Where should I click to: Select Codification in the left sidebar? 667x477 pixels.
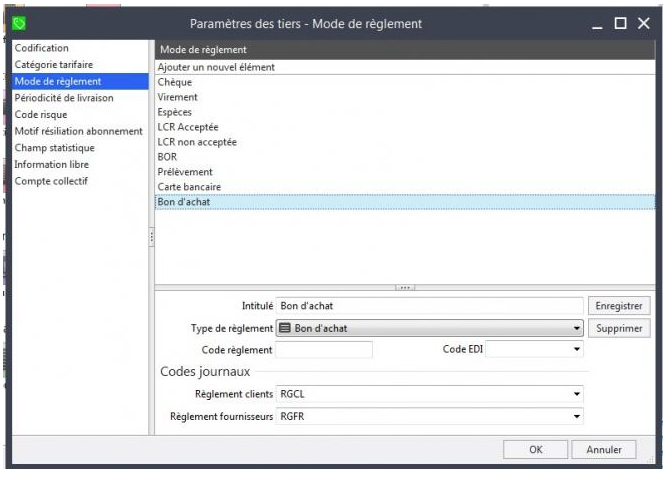pos(42,48)
